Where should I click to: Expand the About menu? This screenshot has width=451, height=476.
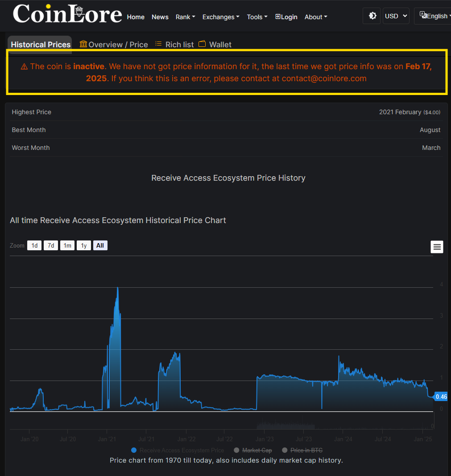point(316,17)
